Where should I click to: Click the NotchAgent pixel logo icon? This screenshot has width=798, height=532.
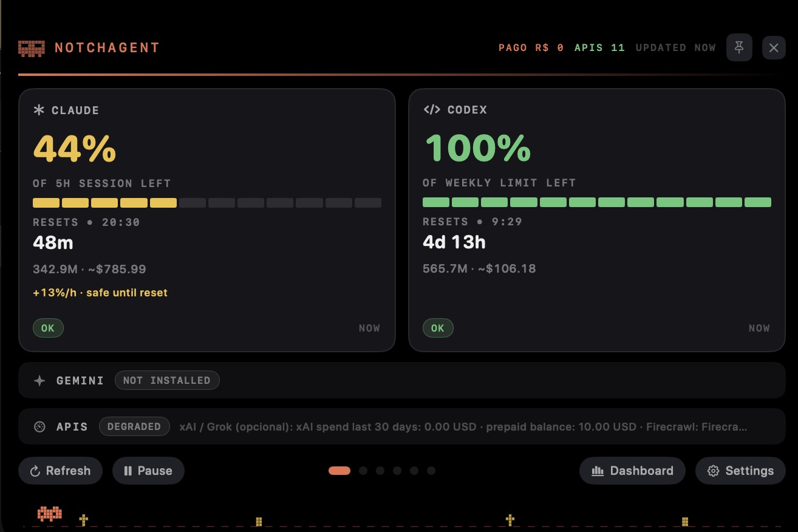(32, 48)
